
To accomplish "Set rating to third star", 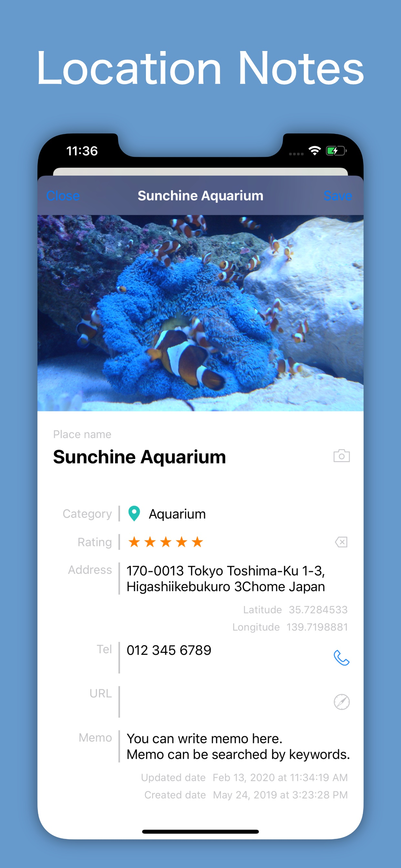I will click(165, 542).
